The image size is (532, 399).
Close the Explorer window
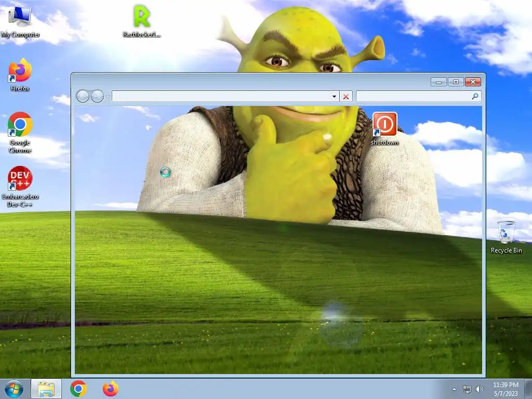473,82
